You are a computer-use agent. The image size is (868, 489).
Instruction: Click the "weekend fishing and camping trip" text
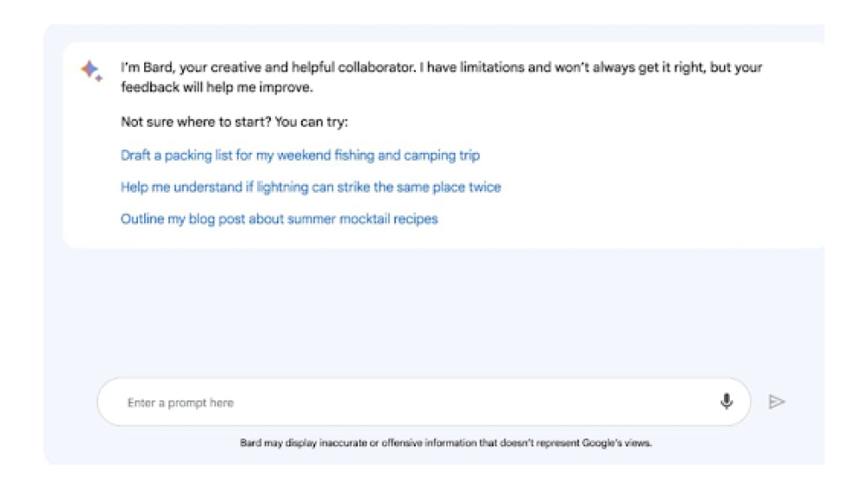(x=379, y=155)
